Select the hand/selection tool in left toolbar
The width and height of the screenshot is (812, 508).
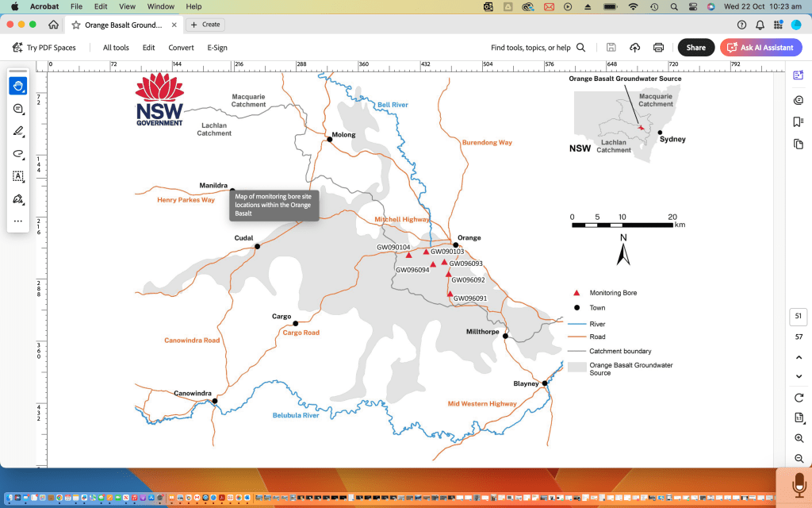click(x=17, y=86)
